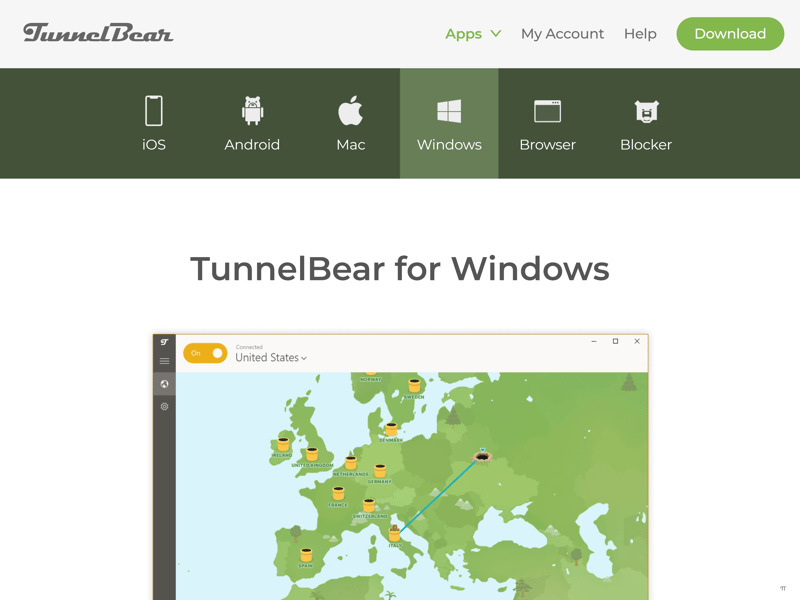Select the Switzerland tunnel on the map
This screenshot has height=600, width=800.
click(x=369, y=506)
